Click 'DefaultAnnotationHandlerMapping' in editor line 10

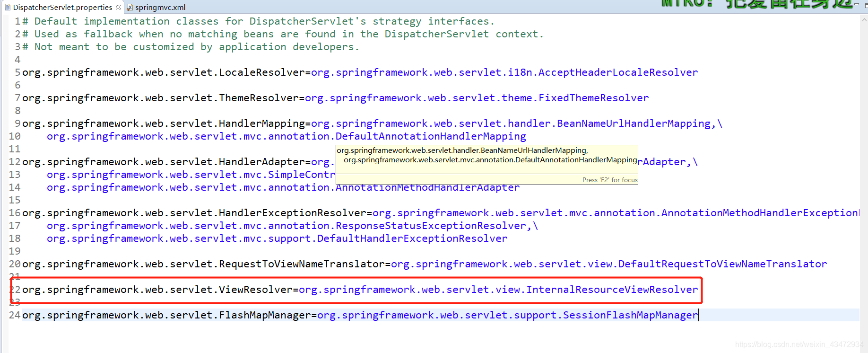click(431, 136)
